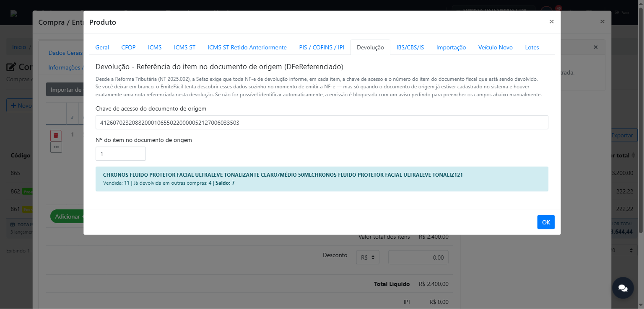Open the ICMS tab
This screenshot has width=644, height=309.
155,47
